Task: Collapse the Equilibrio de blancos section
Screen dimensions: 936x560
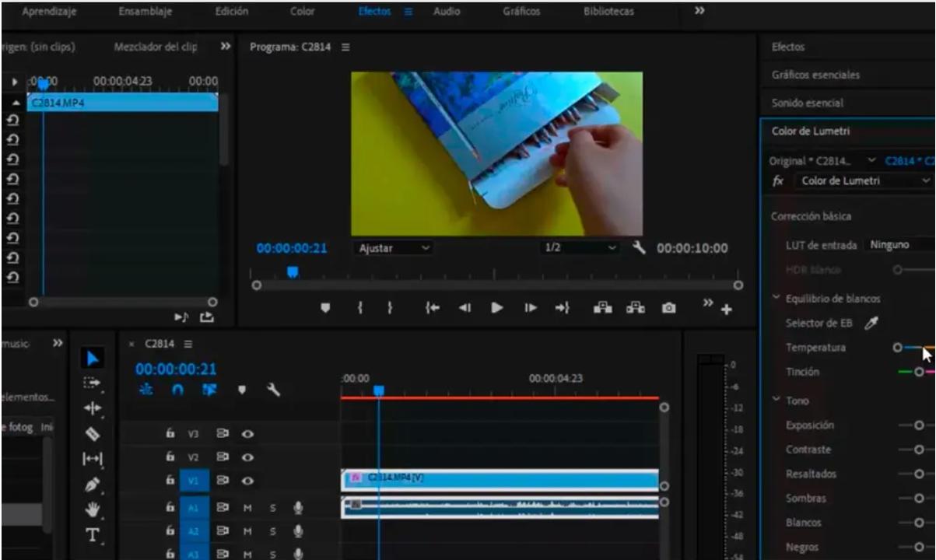Action: point(776,299)
